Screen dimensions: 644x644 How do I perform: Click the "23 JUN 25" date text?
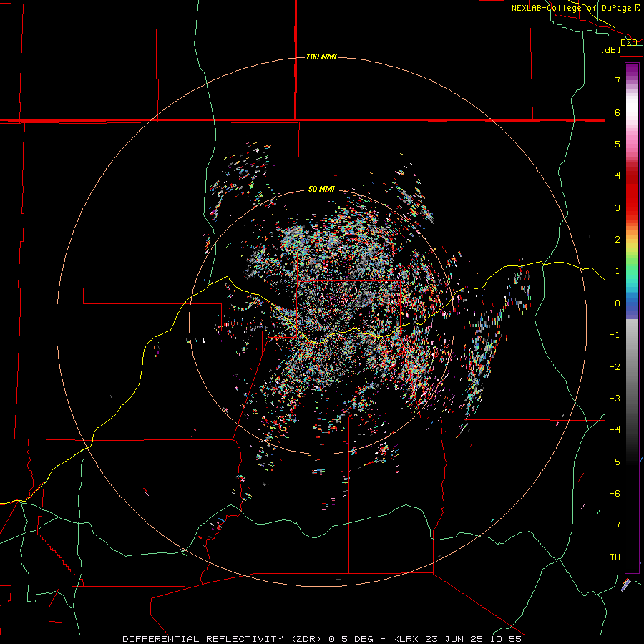click(x=454, y=639)
